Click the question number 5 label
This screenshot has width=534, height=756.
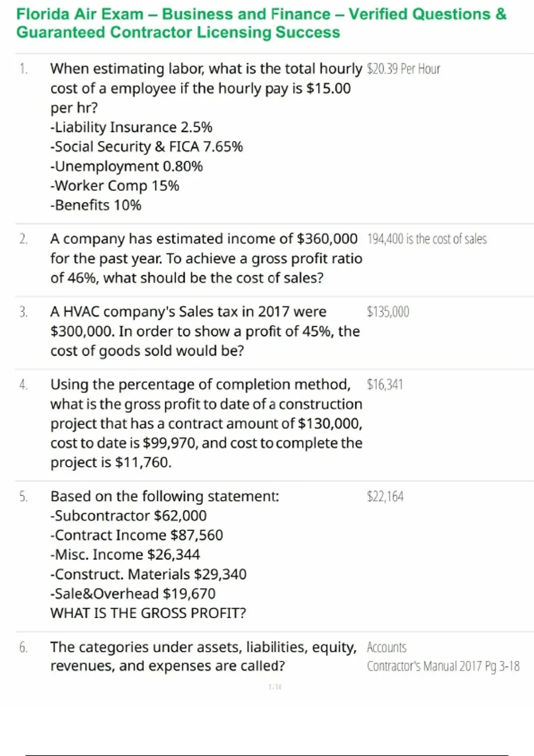[24, 497]
